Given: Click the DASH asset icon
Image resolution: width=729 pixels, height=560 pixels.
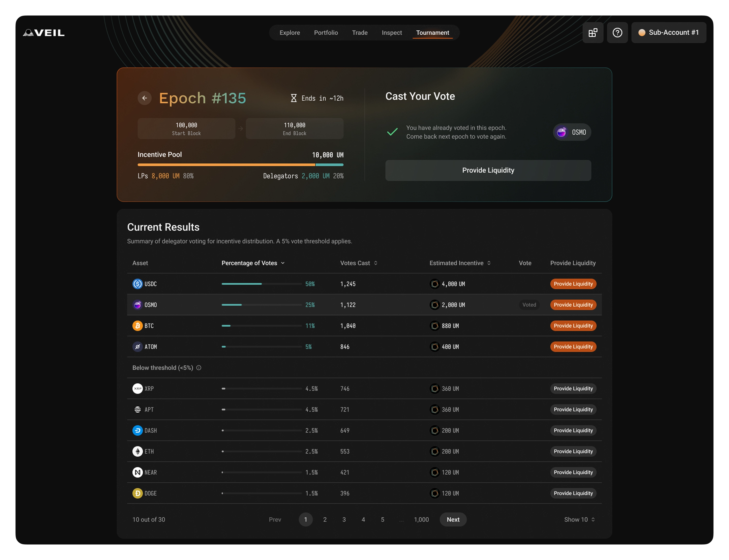Looking at the screenshot, I should (137, 430).
